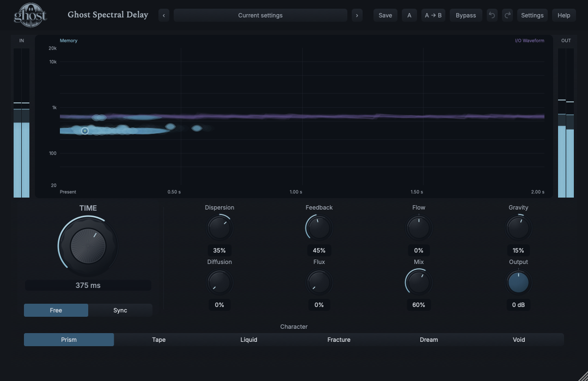
Task: Save the current preset
Action: [385, 15]
